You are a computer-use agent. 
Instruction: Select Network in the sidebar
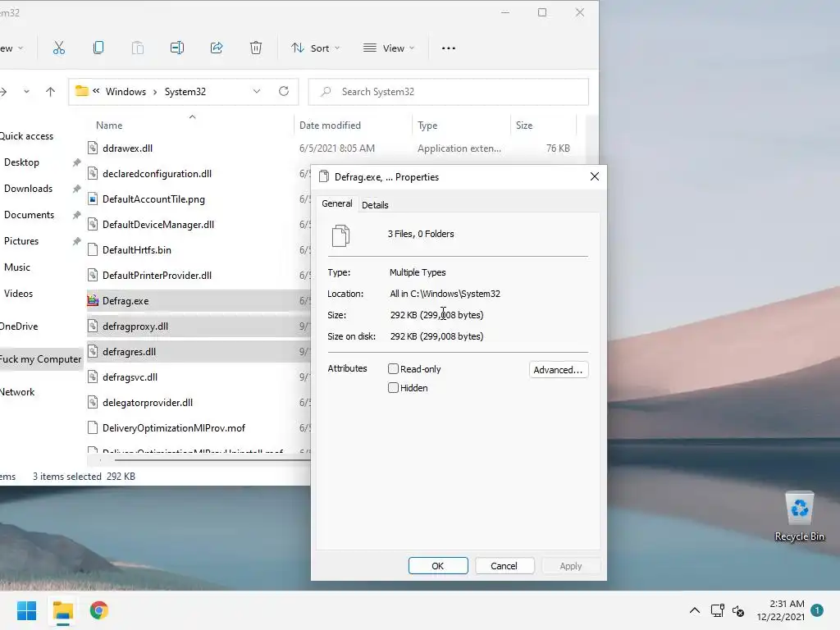(x=17, y=392)
